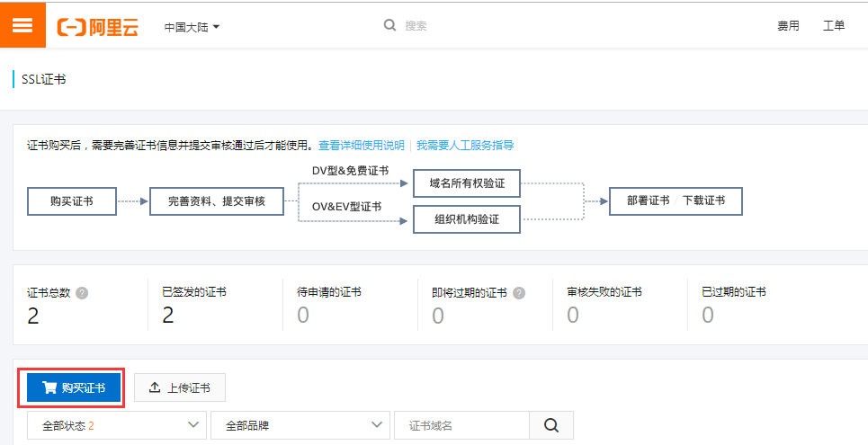Viewport: 868px width, 445px height.
Task: Open the 全部状态 filter dropdown
Action: tap(116, 425)
